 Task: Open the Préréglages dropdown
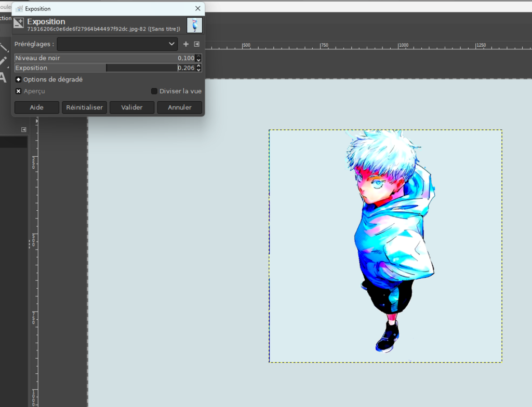point(117,44)
